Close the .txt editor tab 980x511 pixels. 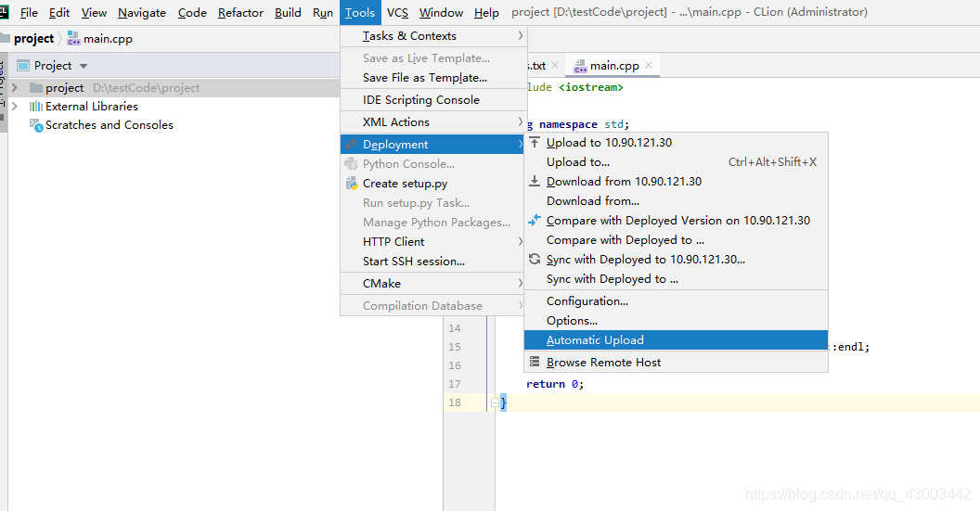(x=555, y=65)
